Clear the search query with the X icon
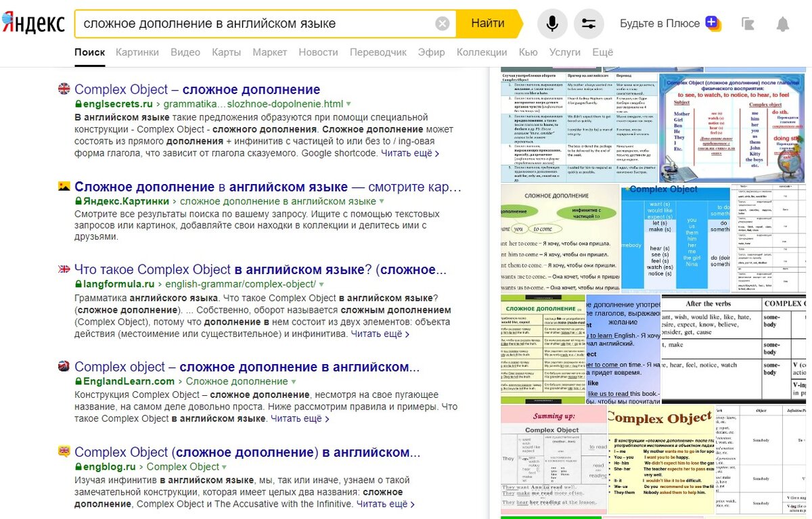Viewport: 812px width, 519px height. (x=442, y=24)
